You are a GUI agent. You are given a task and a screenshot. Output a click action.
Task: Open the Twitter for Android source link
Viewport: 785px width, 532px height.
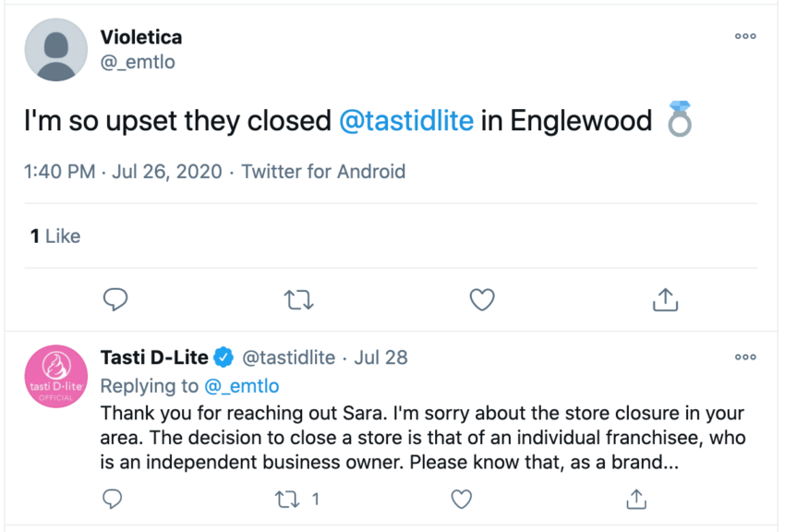click(x=323, y=172)
